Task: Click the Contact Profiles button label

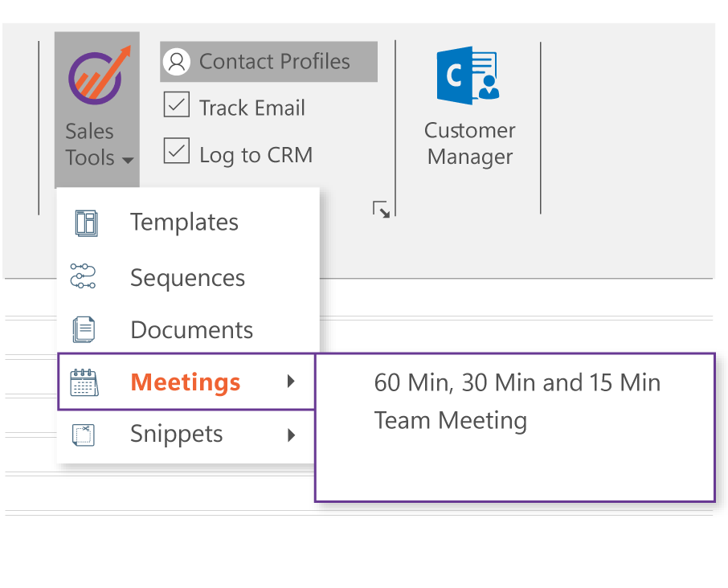Action: [274, 62]
